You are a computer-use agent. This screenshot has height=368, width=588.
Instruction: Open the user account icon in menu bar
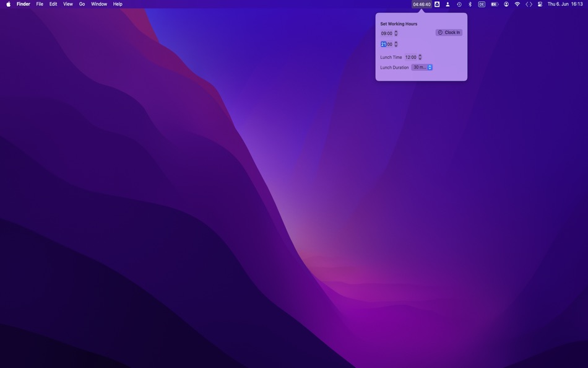tap(505, 4)
